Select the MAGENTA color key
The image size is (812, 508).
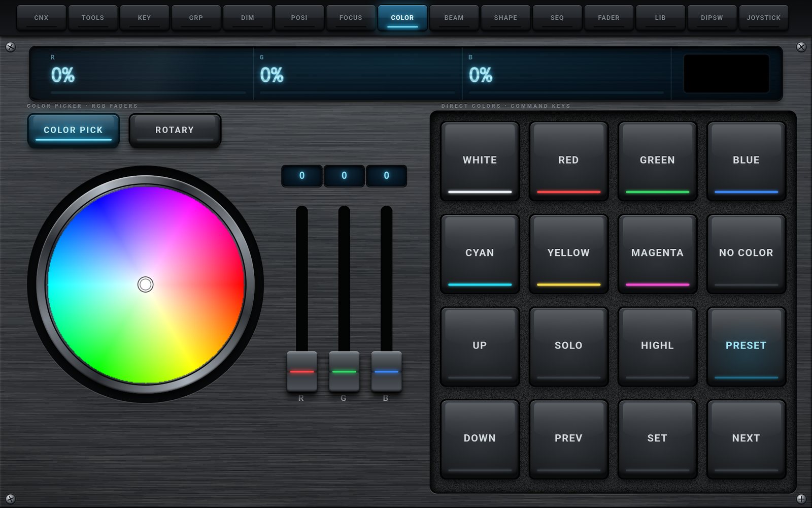657,253
